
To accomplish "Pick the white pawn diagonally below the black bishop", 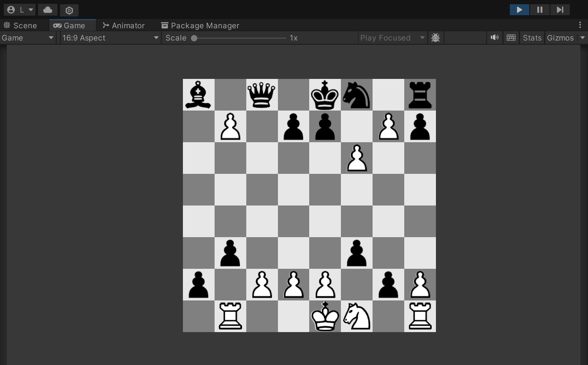I will tap(230, 127).
